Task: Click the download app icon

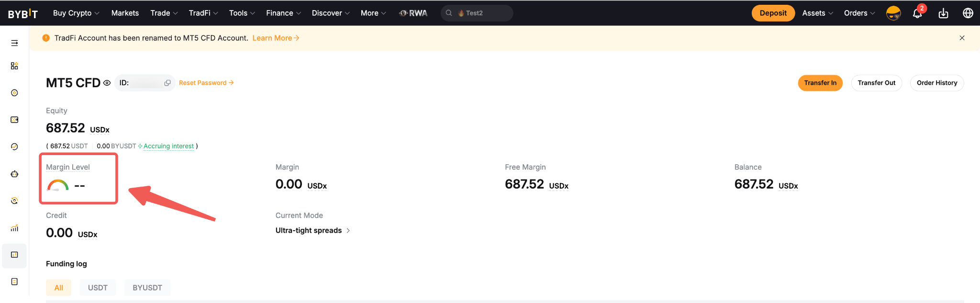Action: 943,13
